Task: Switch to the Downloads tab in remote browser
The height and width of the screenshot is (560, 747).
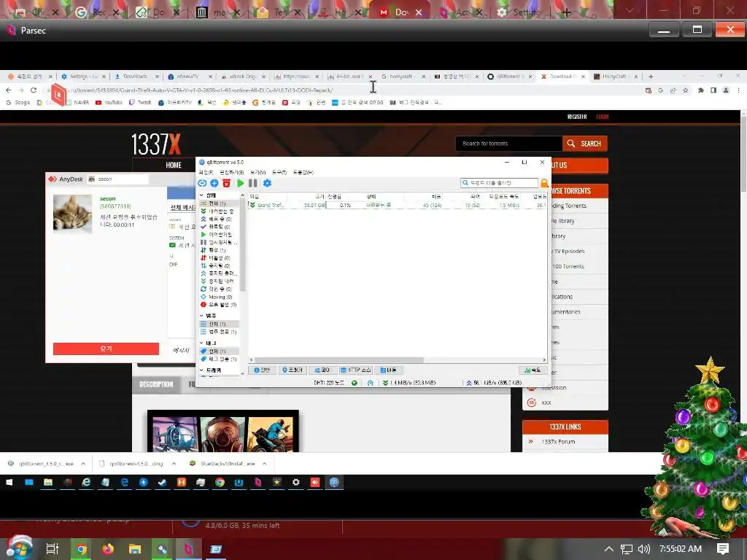Action: tap(135, 76)
